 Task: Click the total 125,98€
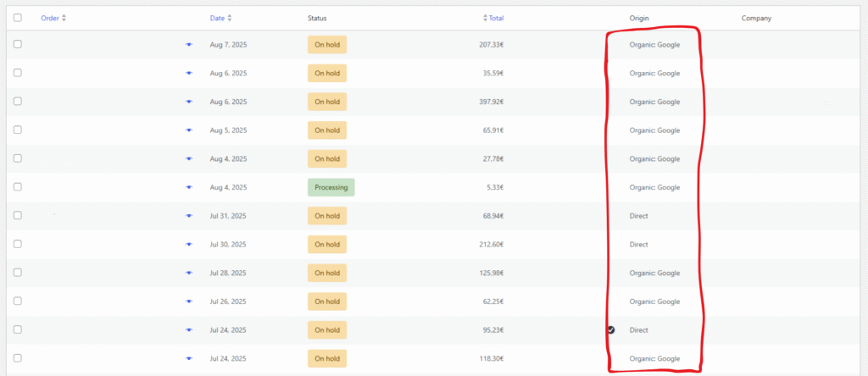(492, 274)
